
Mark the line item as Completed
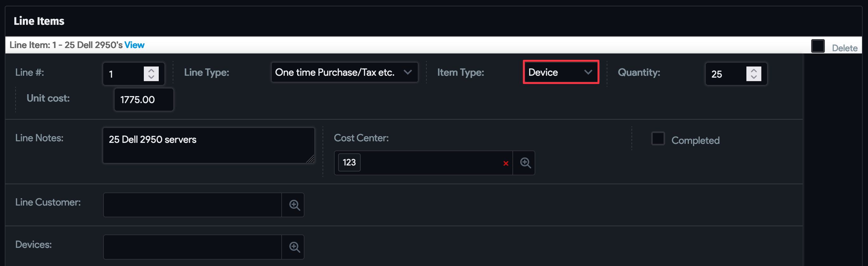tap(658, 138)
